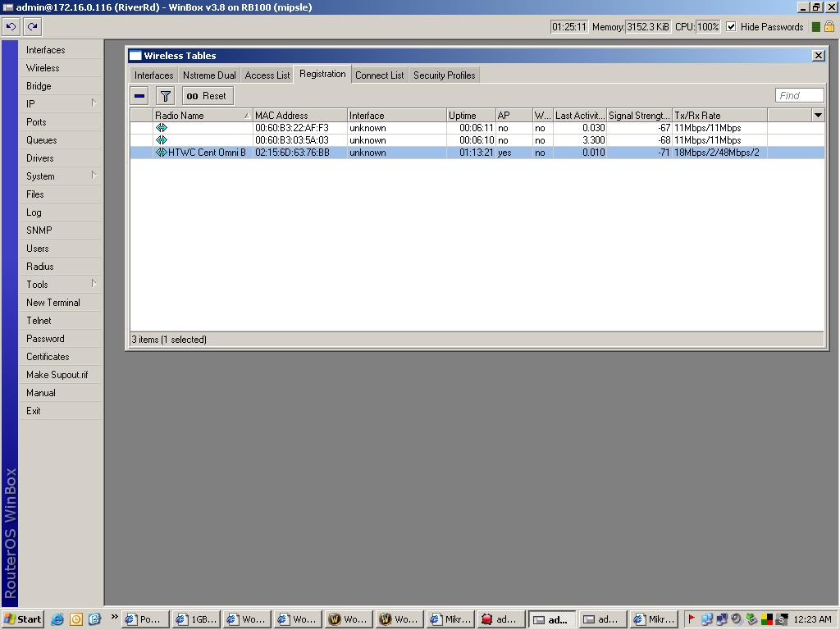
Task: Click the station icon of row 00:60:B3:22:AF:F3
Action: [x=162, y=128]
